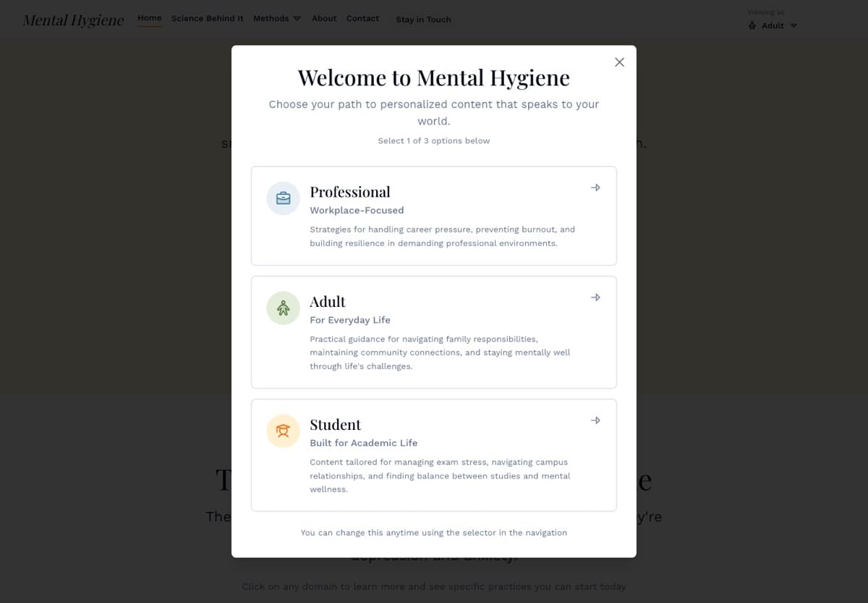868x603 pixels.
Task: Expand the Methods dropdown arrow
Action: point(297,19)
